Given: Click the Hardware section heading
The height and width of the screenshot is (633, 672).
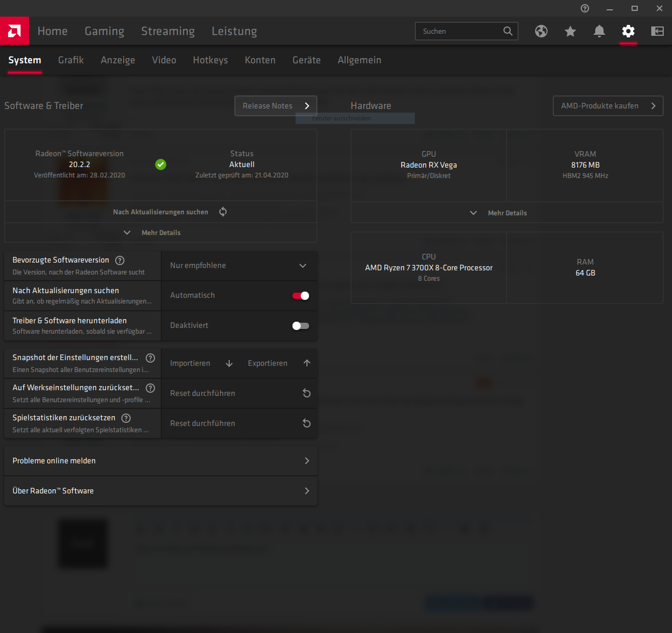Looking at the screenshot, I should pos(371,106).
